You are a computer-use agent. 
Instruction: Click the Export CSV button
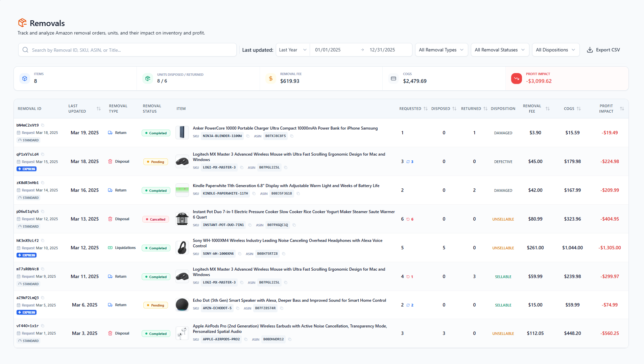click(603, 50)
